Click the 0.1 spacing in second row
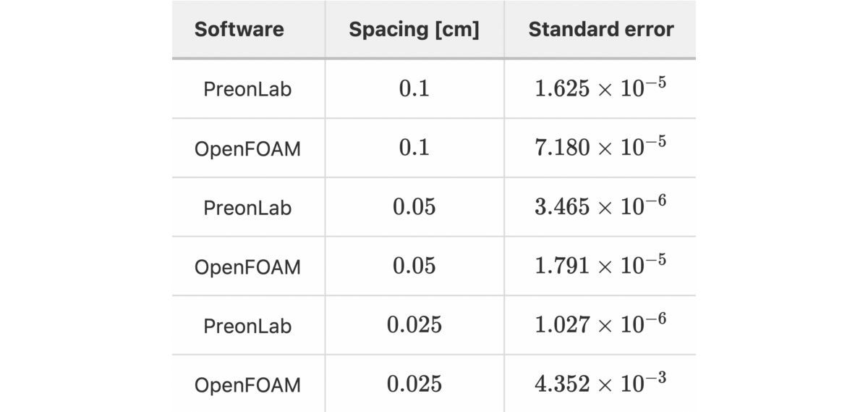The width and height of the screenshot is (868, 412). [x=414, y=148]
